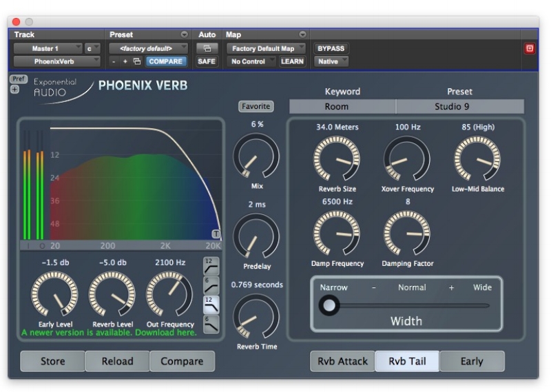The height and width of the screenshot is (392, 551).
Task: Click the 6500 Hz damp frequency value
Action: (337, 202)
